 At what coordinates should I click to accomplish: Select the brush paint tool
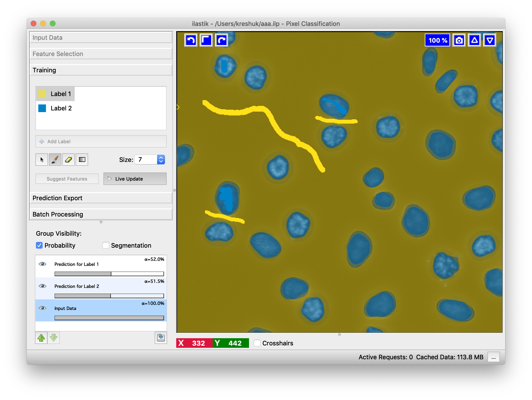point(55,160)
